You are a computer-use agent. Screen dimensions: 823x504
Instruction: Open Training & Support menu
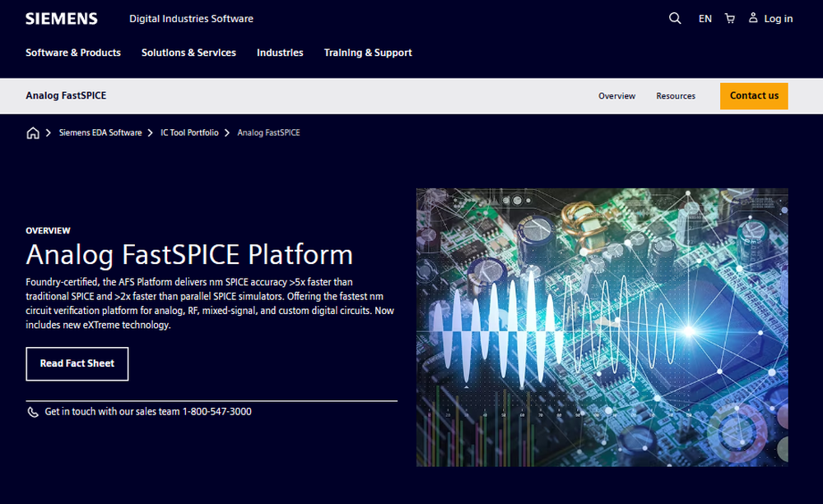coord(368,53)
